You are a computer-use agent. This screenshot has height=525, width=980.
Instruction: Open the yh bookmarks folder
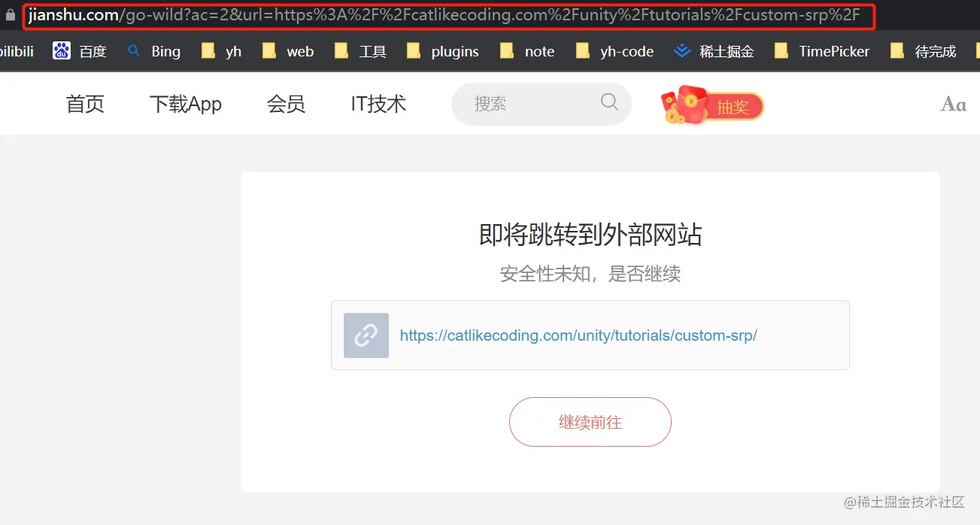(221, 50)
